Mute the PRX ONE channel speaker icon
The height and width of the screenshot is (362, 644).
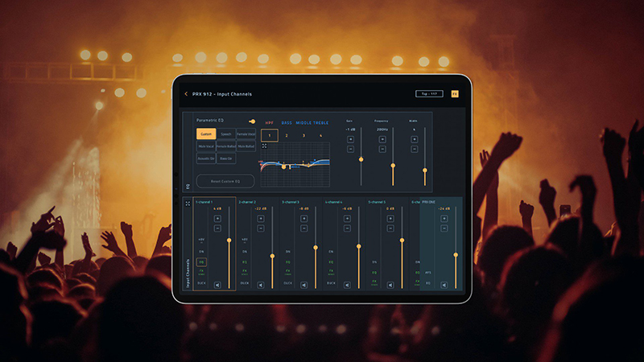(444, 285)
